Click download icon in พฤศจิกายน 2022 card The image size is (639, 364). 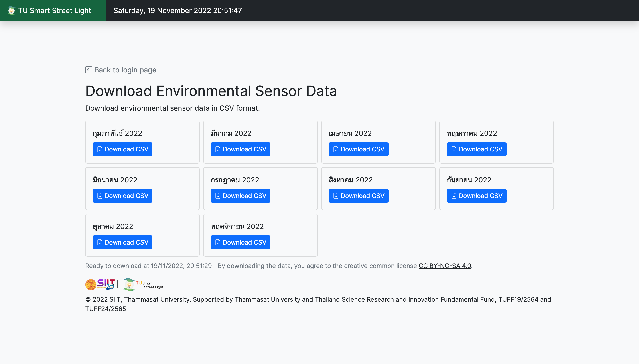coord(218,242)
